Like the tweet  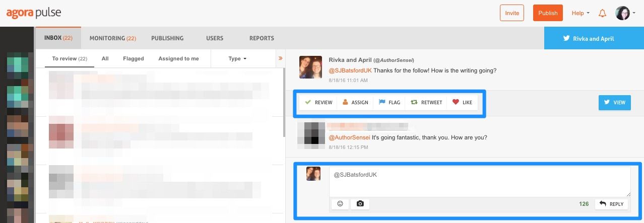click(462, 102)
